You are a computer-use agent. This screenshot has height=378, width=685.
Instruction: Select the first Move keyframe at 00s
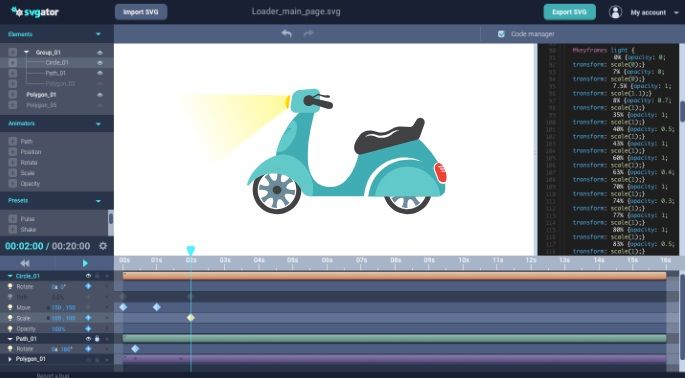pyautogui.click(x=123, y=307)
